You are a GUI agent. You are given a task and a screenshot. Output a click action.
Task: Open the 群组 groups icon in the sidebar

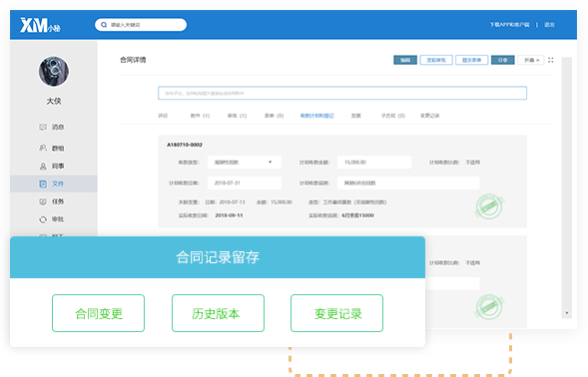pyautogui.click(x=43, y=148)
